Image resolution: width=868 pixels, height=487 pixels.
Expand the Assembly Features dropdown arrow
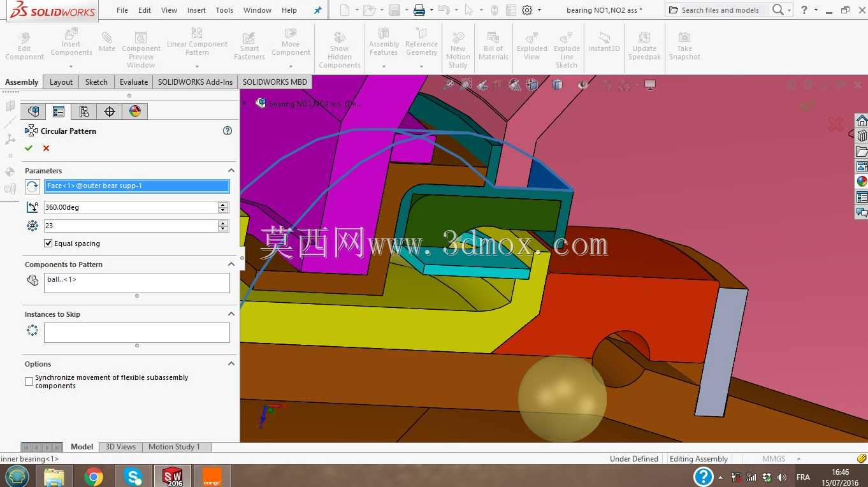coord(384,66)
